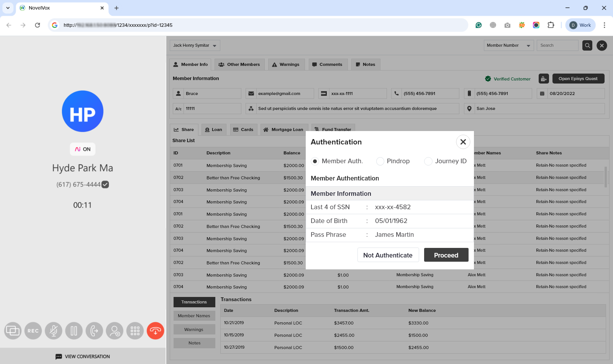
Task: Select the Journey ID authentication option
Action: tap(428, 161)
